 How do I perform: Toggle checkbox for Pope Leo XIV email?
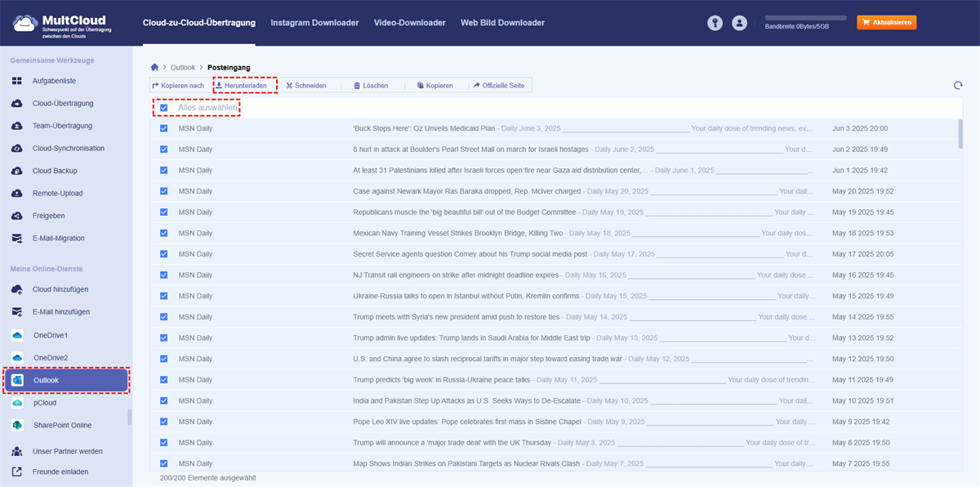pos(164,422)
